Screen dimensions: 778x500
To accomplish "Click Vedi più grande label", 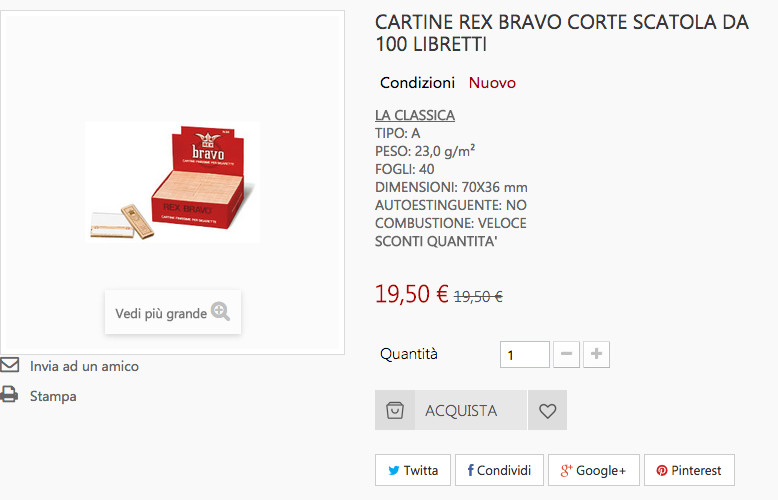I will click(x=161, y=313).
